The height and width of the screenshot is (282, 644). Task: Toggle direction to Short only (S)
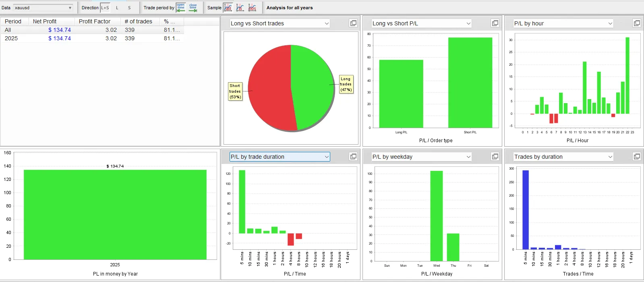[129, 8]
